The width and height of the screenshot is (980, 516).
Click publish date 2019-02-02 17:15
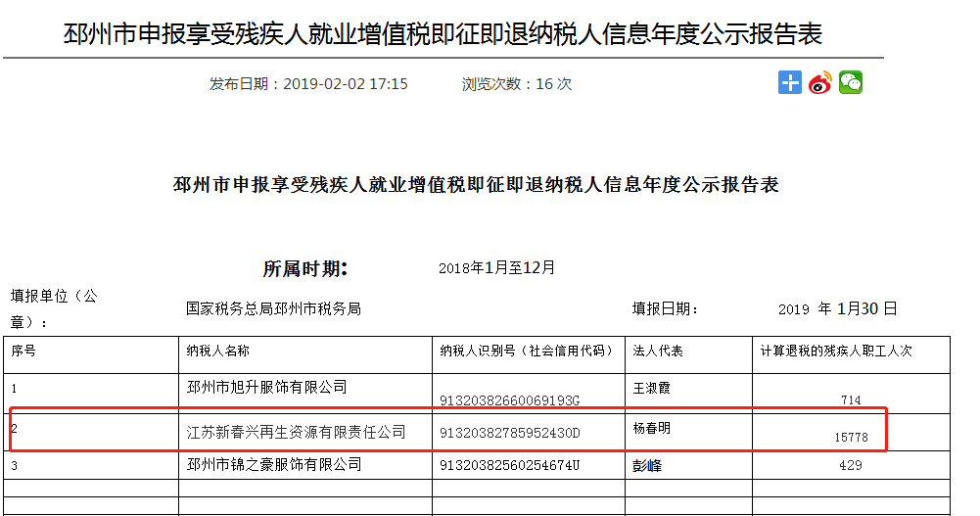coord(345,83)
